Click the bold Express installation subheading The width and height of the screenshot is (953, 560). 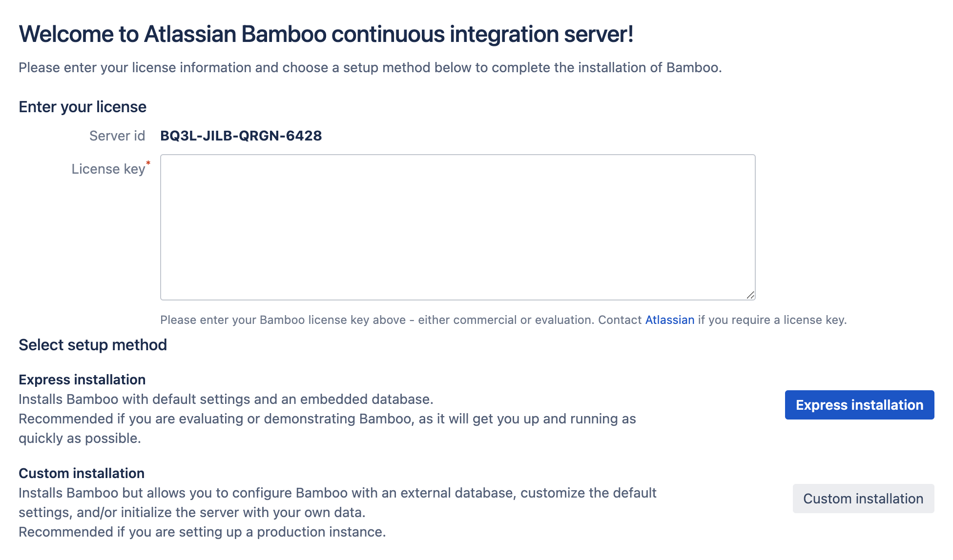point(82,380)
